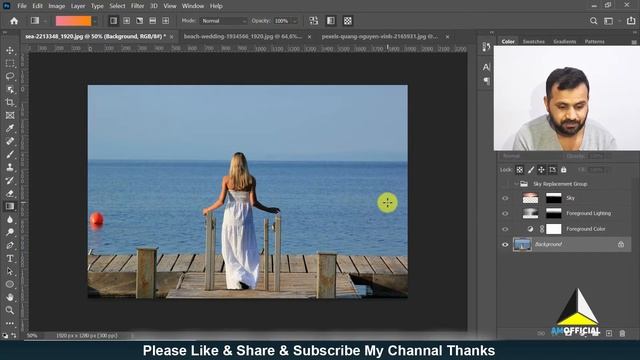Select the Blur tool

(10, 220)
